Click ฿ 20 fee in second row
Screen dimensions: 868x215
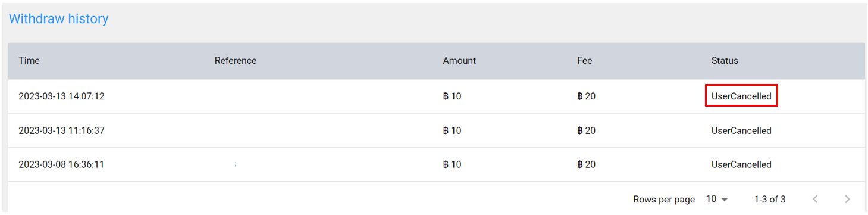586,130
